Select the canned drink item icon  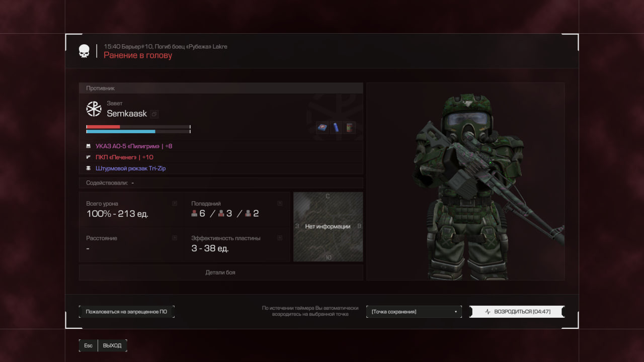(350, 128)
